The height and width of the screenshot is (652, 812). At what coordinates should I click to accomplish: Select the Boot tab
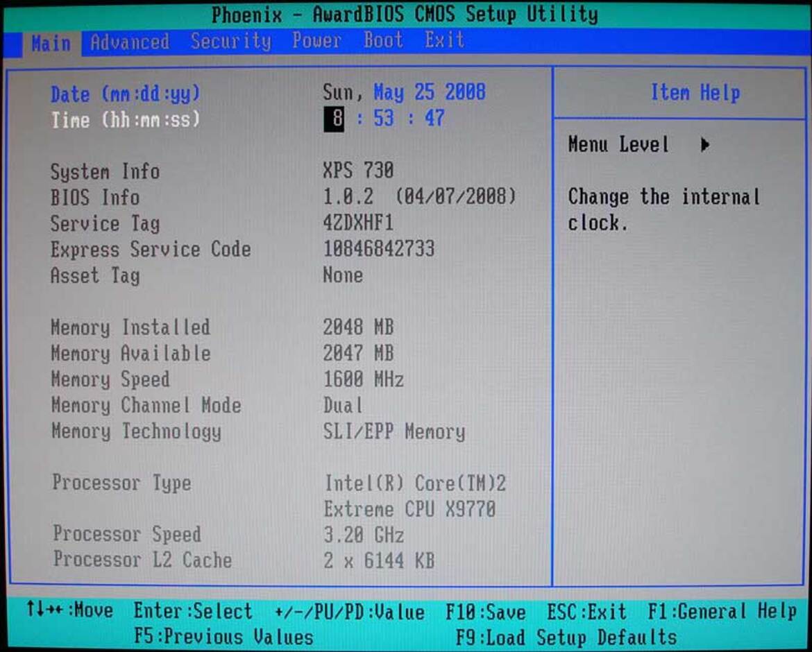pyautogui.click(x=383, y=40)
